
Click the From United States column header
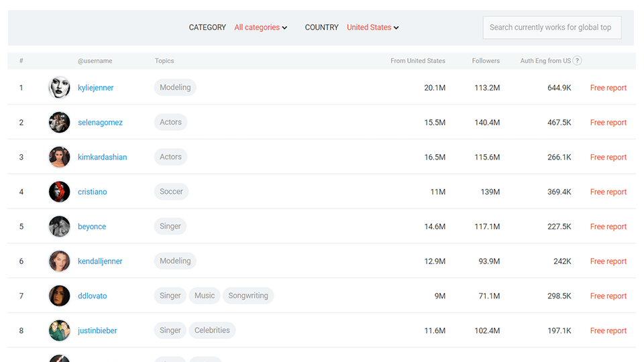[x=418, y=61]
